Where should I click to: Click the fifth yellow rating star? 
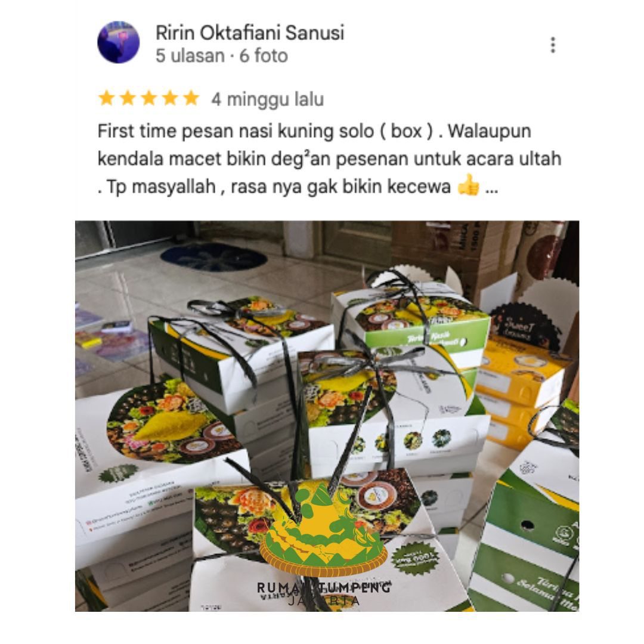(x=191, y=98)
